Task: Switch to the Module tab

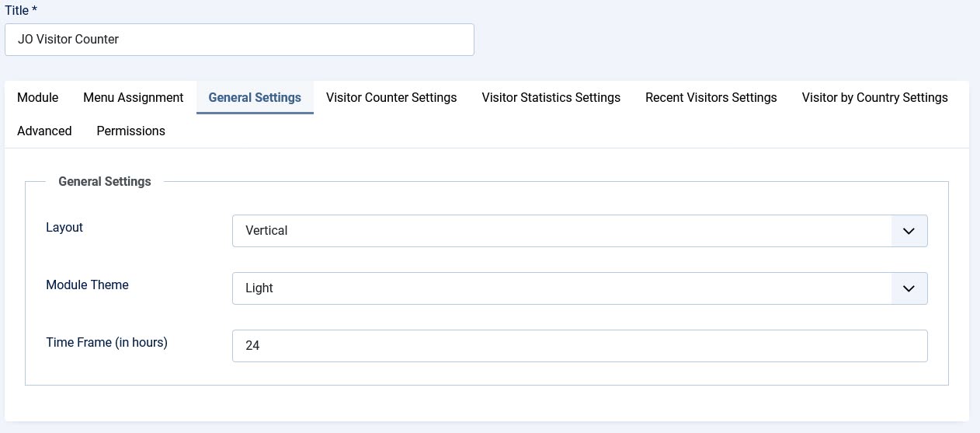Action: 37,98
